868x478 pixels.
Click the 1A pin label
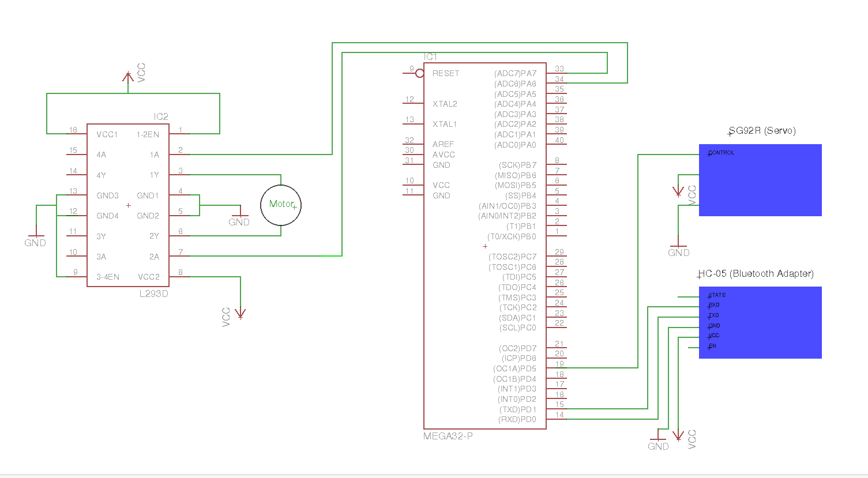point(155,155)
